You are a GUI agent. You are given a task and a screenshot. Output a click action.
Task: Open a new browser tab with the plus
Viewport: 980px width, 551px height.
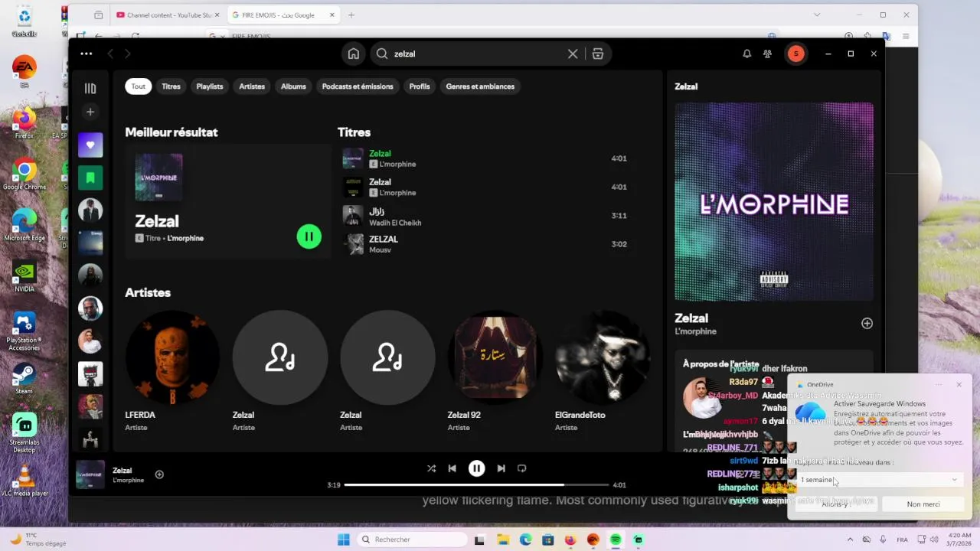point(351,15)
